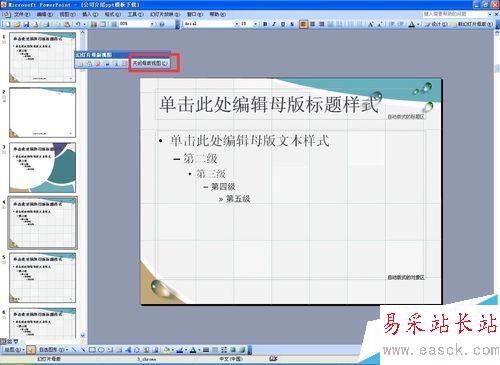
Task: Click the 3-D Style icon in drawing toolbar
Action: [x=242, y=350]
